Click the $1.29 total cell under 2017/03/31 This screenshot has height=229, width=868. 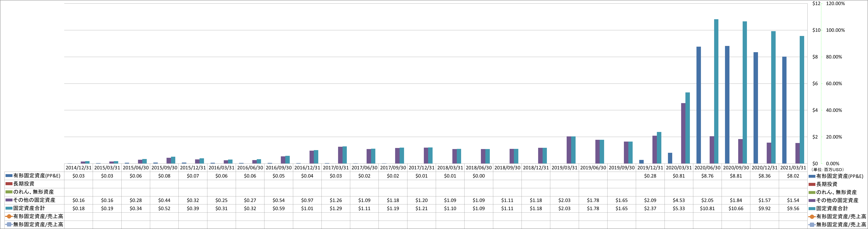(x=336, y=209)
